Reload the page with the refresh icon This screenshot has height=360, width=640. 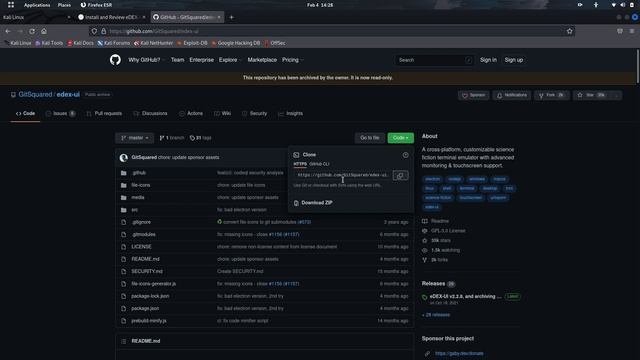click(32, 31)
